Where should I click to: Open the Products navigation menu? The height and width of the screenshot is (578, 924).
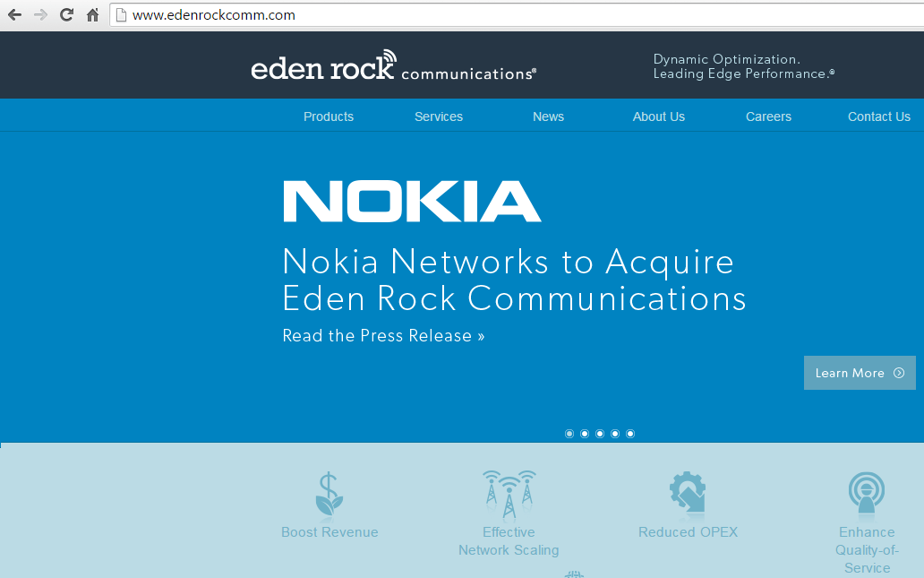pos(329,116)
